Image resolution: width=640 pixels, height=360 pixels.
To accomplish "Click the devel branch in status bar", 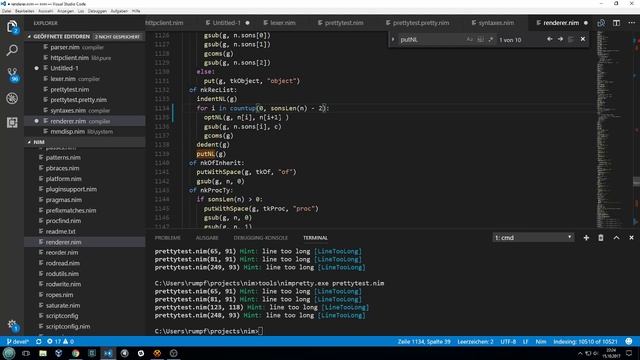I will (18, 341).
